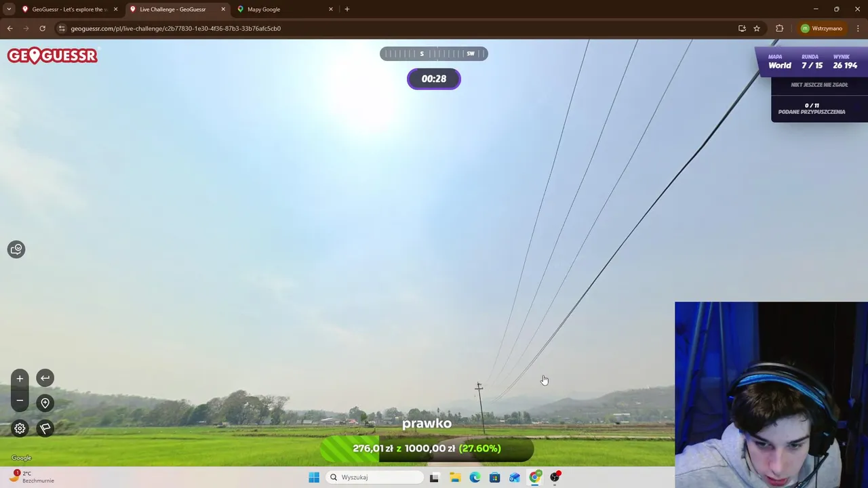The height and width of the screenshot is (488, 868).
Task: Click the site information icon in the address bar
Action: [x=62, y=28]
